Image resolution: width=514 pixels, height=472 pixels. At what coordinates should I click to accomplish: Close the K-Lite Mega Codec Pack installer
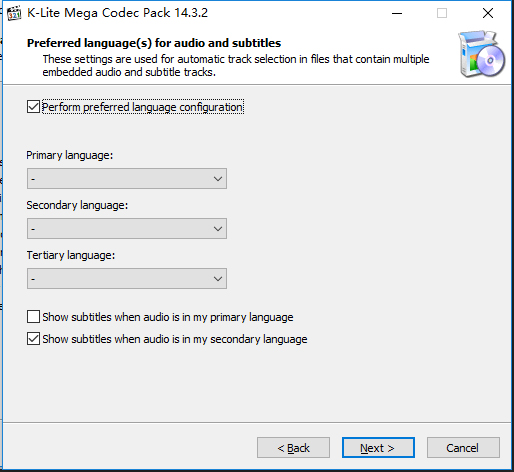[488, 13]
